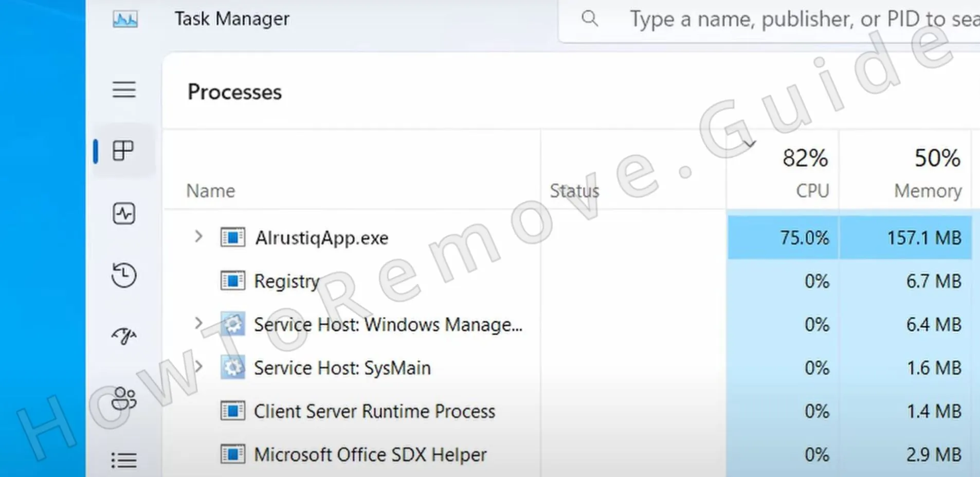
Task: Select Microsoft Office SDX Helper row
Action: tap(568, 454)
